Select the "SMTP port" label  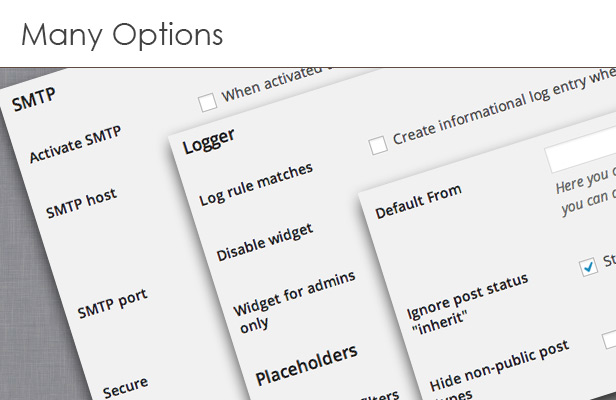(x=112, y=302)
